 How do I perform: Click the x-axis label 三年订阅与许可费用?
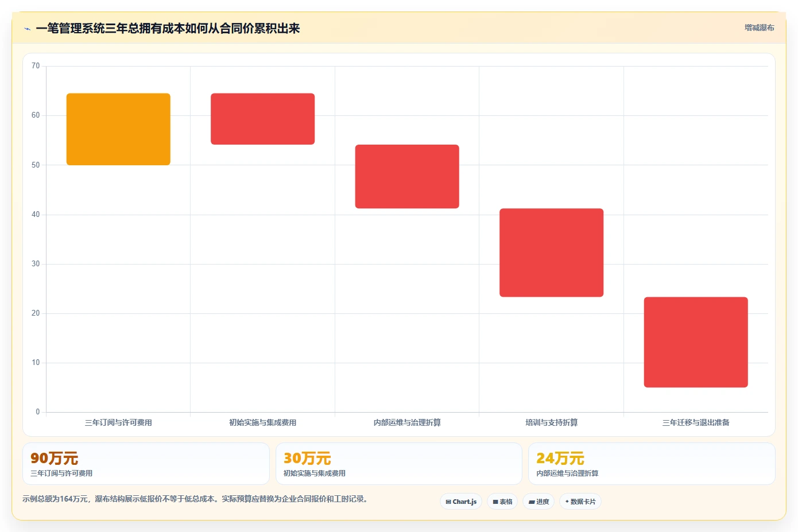point(118,422)
